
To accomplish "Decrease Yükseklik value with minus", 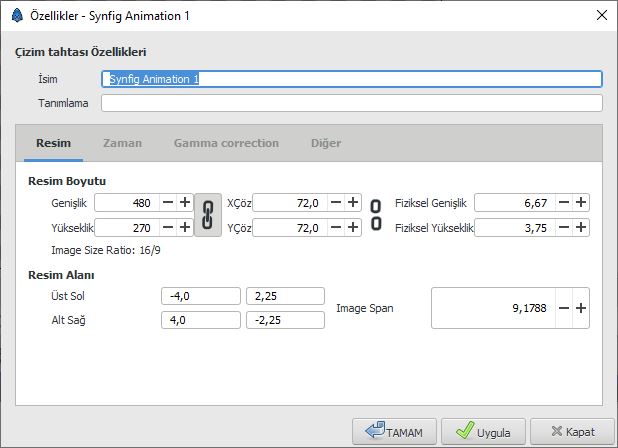I will click(x=168, y=227).
